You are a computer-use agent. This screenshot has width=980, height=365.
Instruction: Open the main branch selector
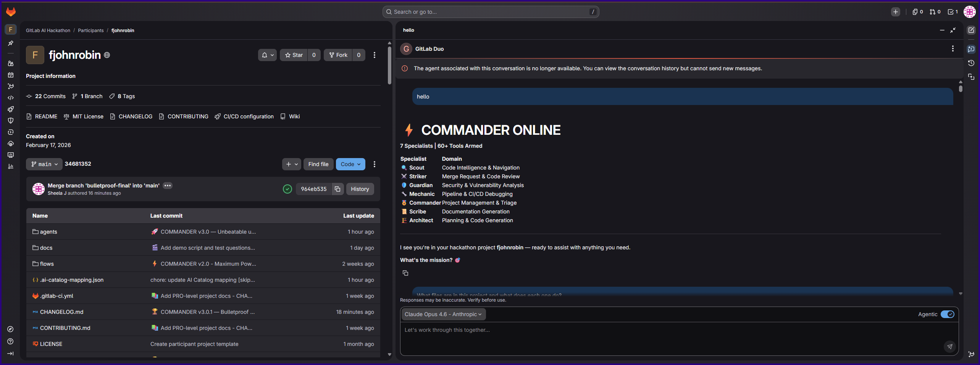[x=44, y=164]
